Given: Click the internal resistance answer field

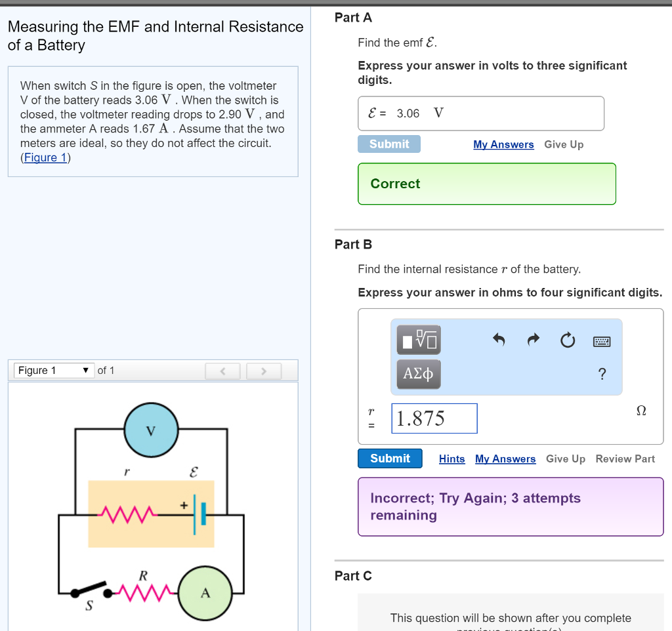Looking at the screenshot, I should [434, 418].
